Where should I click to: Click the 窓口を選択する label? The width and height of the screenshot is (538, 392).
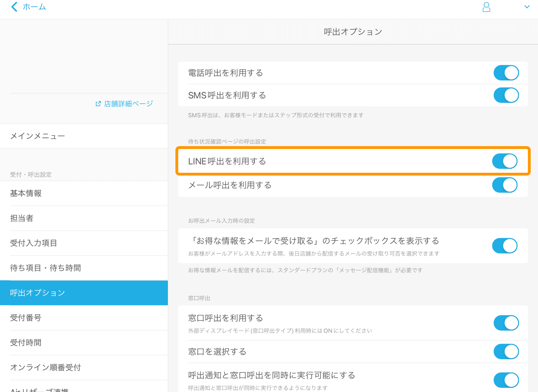pyautogui.click(x=217, y=352)
